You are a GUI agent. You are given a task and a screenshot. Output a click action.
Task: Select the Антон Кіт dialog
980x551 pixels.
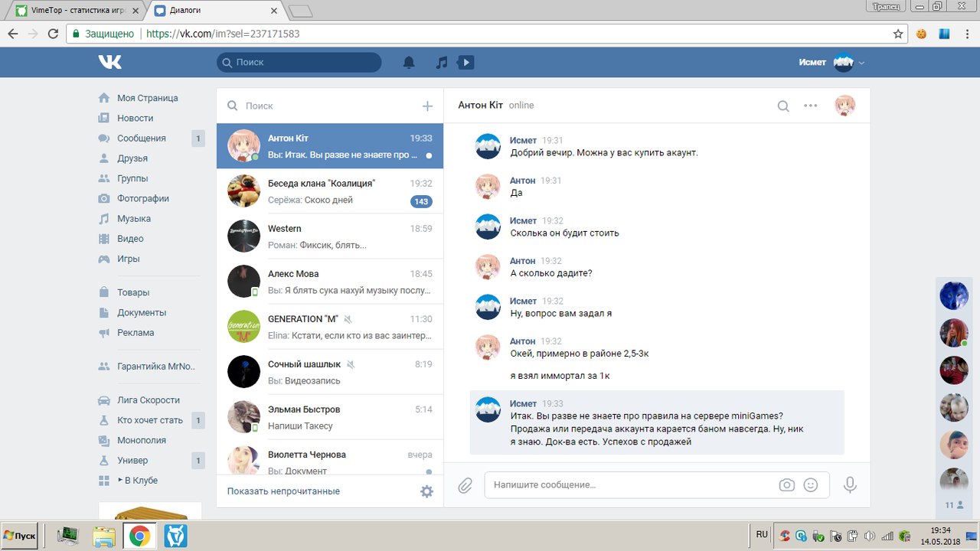click(330, 146)
